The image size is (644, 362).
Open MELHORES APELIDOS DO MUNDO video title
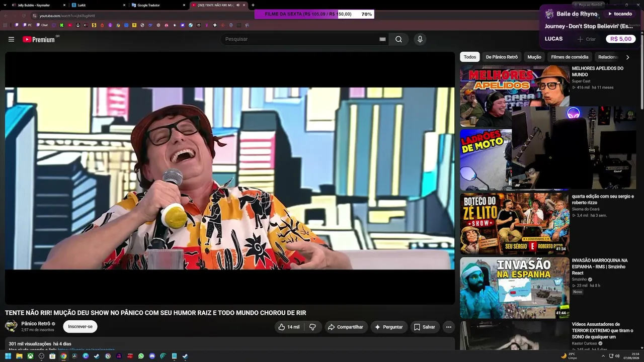tap(598, 71)
